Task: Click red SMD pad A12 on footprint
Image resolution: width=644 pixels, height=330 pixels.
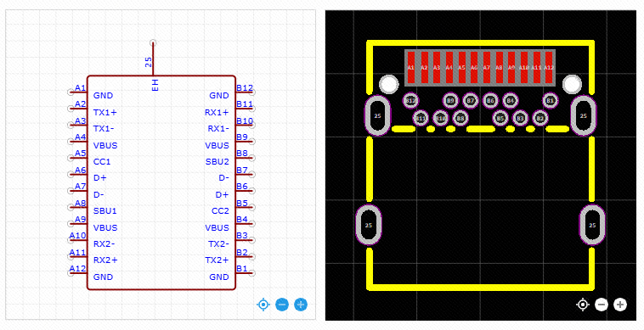Action: click(x=549, y=67)
